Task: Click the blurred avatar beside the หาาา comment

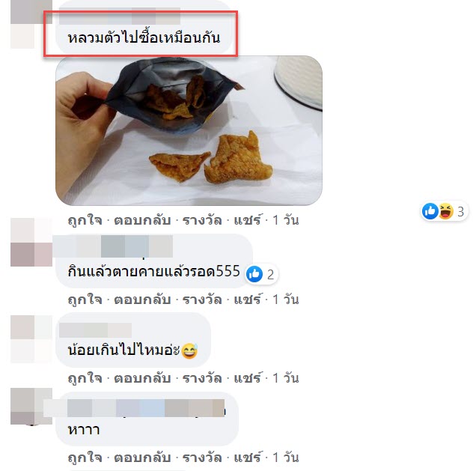Action: coord(31,406)
